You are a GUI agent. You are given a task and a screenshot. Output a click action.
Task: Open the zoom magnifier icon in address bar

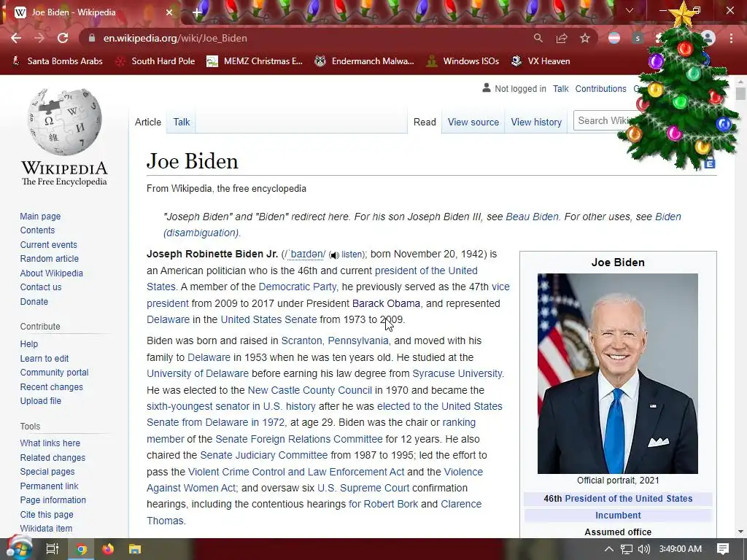[x=538, y=38]
